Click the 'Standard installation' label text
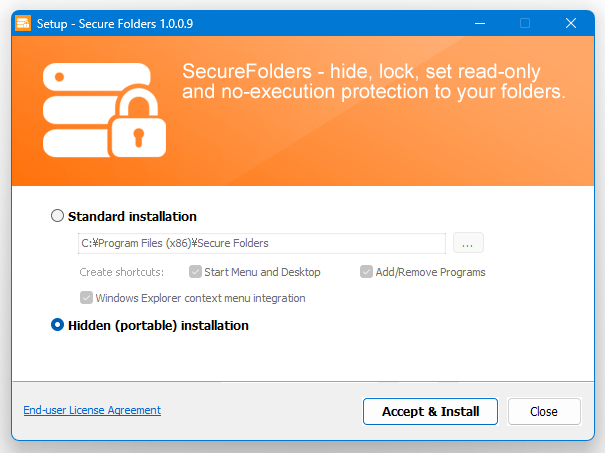Viewport: 605px width, 453px height. tap(132, 216)
